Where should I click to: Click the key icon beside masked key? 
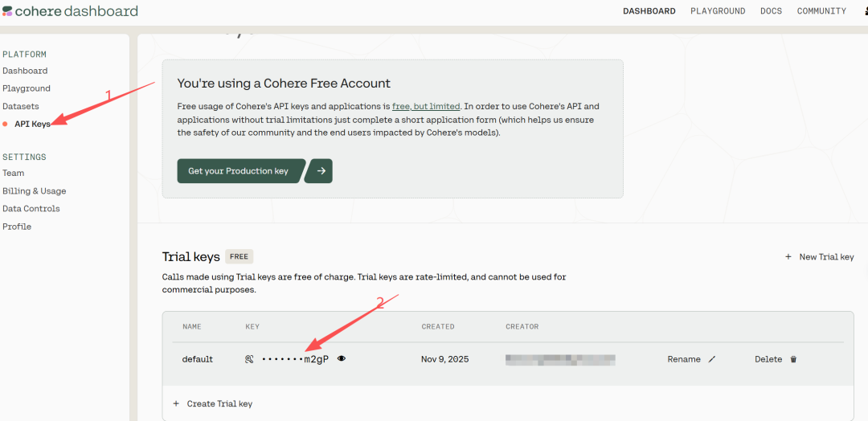249,359
